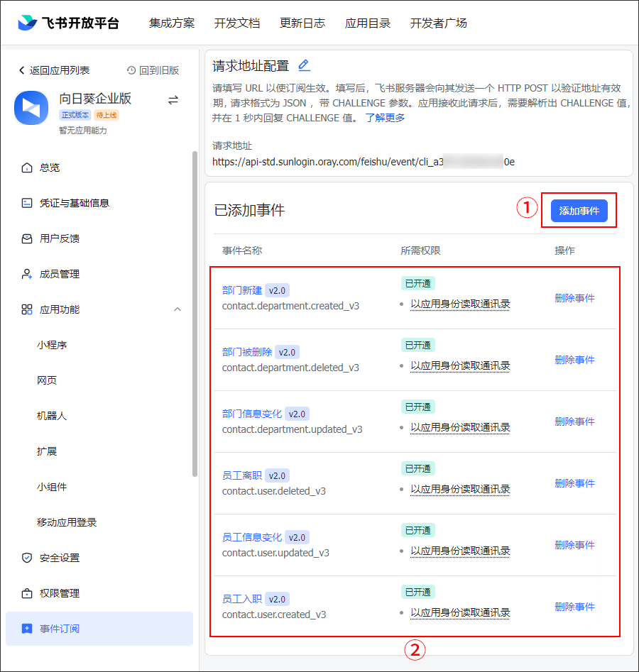Screen dimensions: 639x672
Task: Click the sidebar vertical scrollbar
Action: point(195,312)
